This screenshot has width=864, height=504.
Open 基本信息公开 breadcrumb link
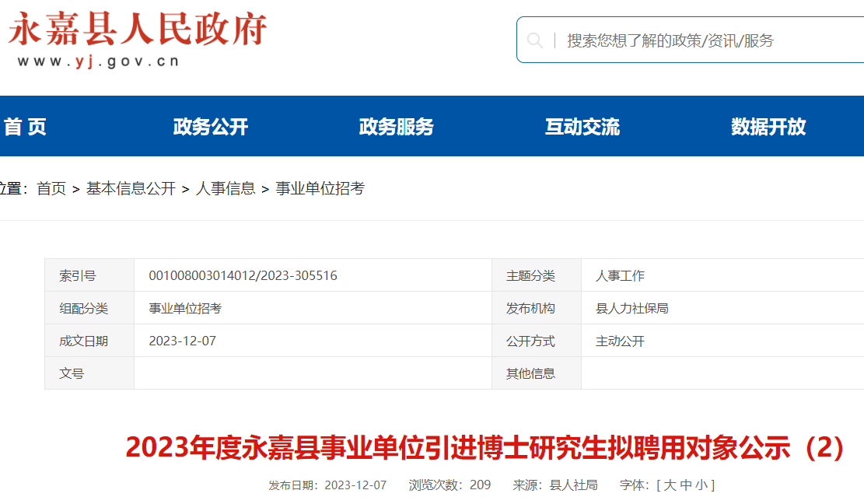[x=131, y=188]
